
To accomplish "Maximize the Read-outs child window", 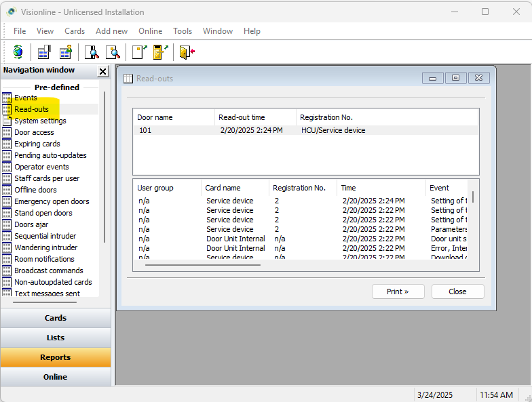I will point(456,78).
